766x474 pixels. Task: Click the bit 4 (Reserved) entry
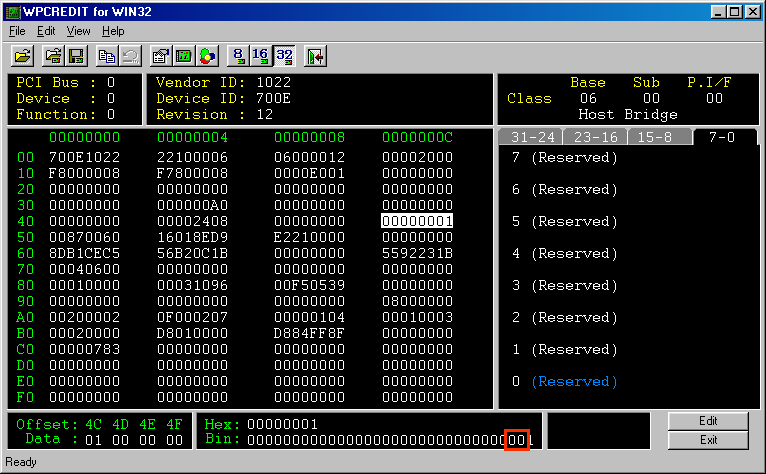(574, 253)
